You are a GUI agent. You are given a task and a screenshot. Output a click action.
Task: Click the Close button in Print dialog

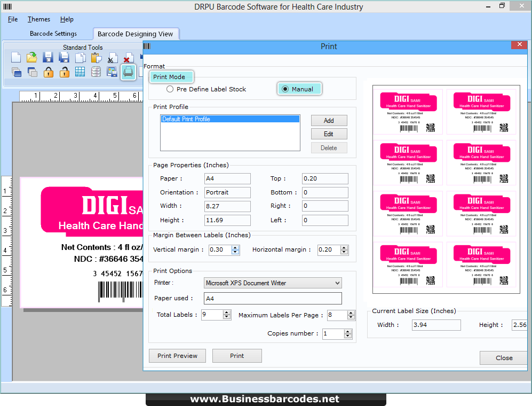[504, 358]
